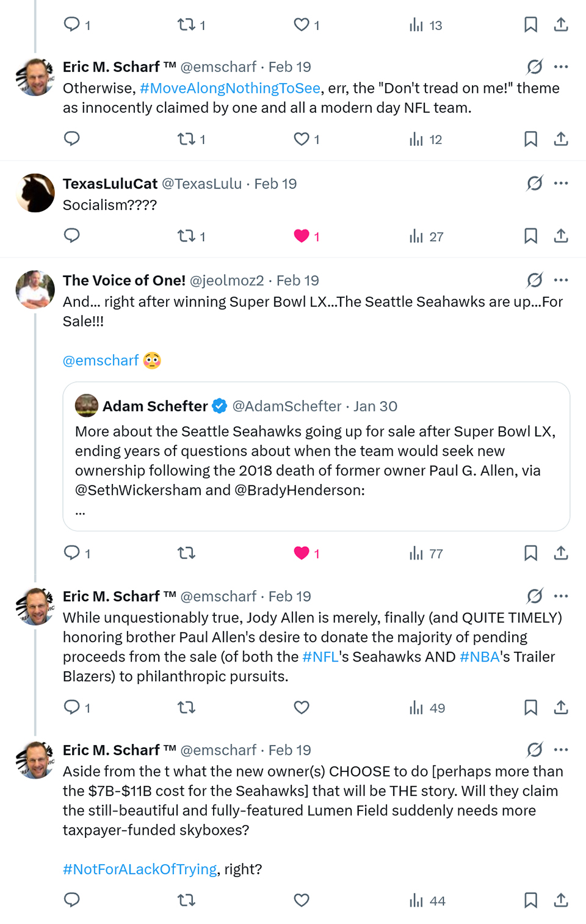Open more menu on the Lumen Field post
586x924 pixels.
[x=561, y=749]
